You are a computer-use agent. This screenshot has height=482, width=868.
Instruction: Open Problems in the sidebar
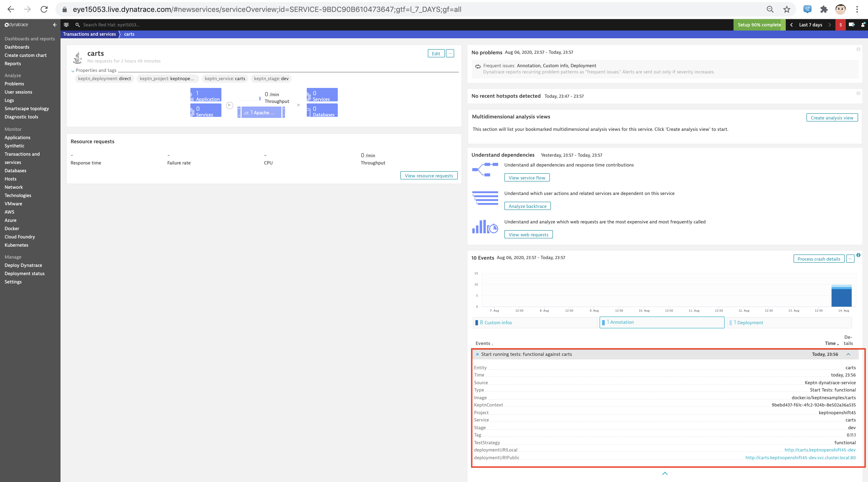[14, 84]
